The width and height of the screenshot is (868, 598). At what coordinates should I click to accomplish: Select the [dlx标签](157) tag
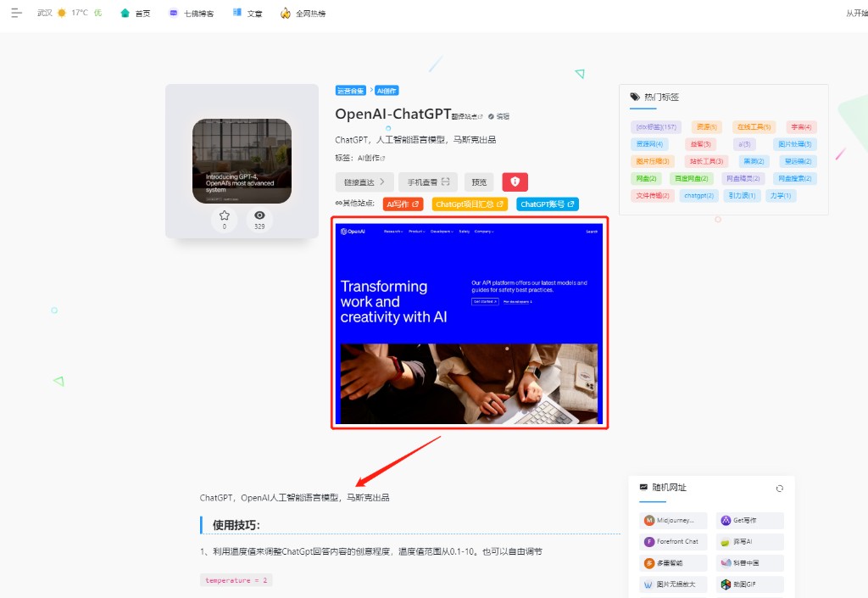coord(656,126)
